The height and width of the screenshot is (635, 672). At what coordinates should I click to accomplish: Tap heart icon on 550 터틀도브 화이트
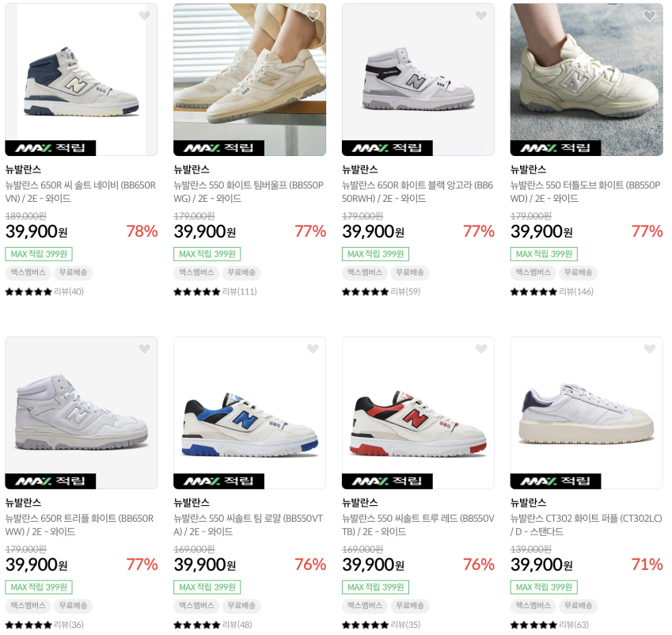click(x=650, y=16)
